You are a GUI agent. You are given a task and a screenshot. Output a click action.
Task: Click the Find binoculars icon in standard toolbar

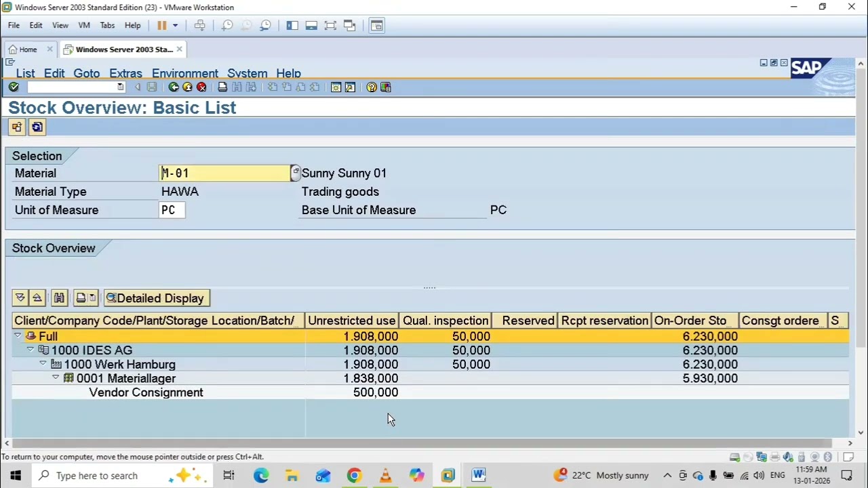pyautogui.click(x=237, y=87)
